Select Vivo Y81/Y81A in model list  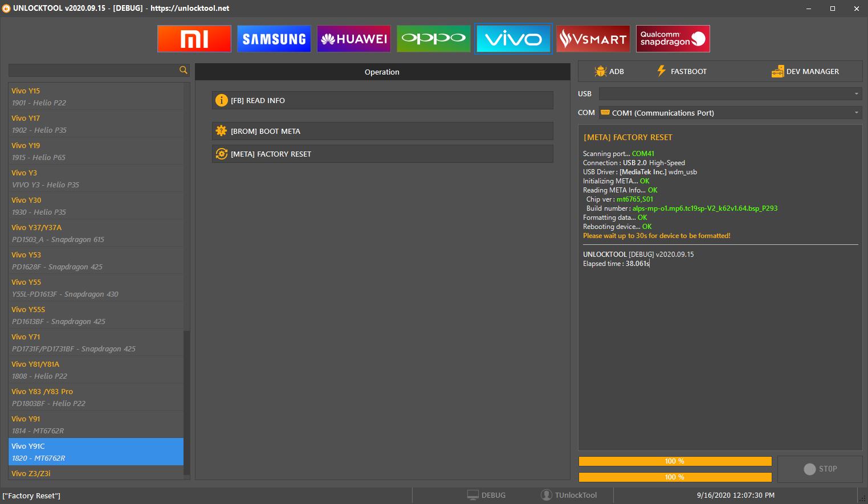click(x=96, y=370)
